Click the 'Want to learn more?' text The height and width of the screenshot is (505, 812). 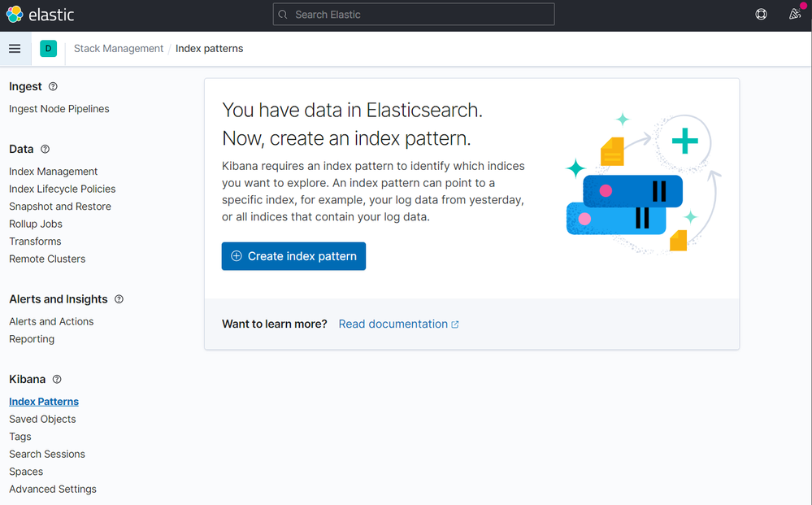(275, 324)
